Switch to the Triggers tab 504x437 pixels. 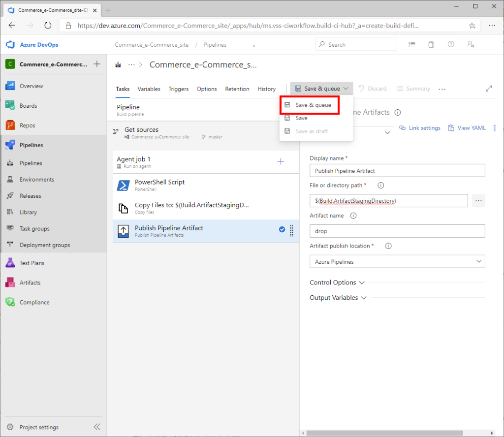(178, 89)
